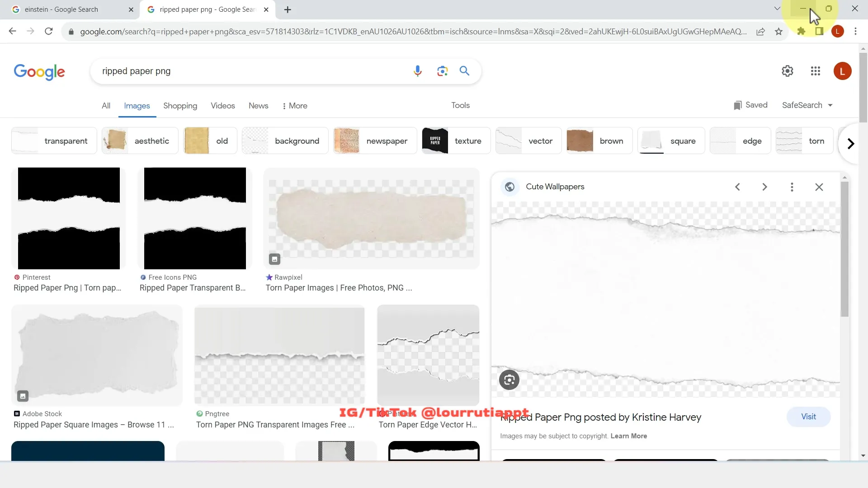This screenshot has width=868, height=488.
Task: Open the Free Icons PNG ripped paper thumbnail
Action: point(195,218)
